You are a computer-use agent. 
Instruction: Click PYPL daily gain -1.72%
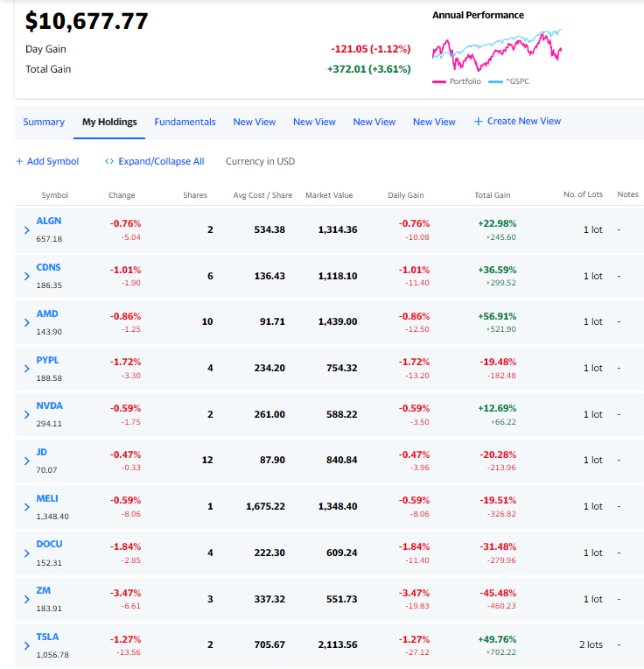pyautogui.click(x=414, y=362)
